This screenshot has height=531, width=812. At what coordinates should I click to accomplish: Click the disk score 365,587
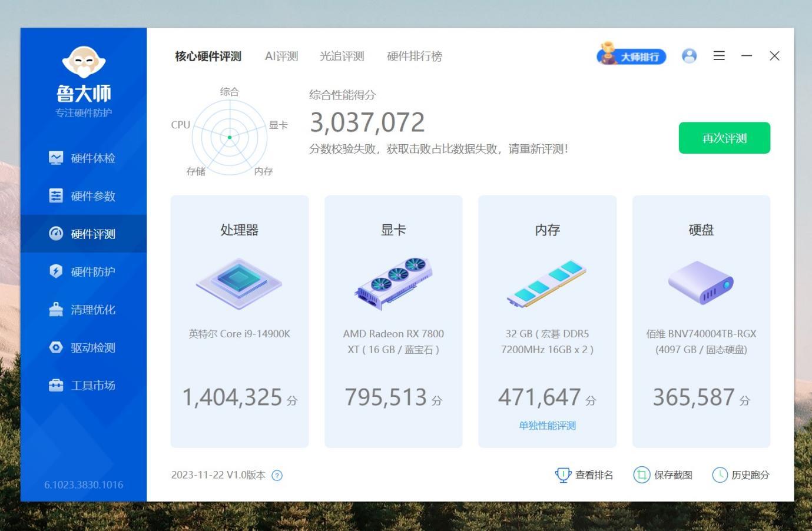(694, 397)
